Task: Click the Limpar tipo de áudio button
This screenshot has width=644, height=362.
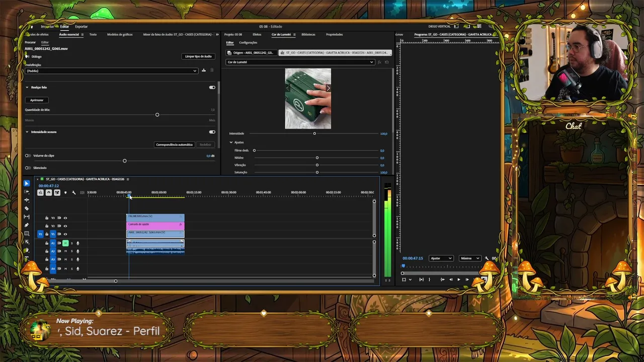Action: pos(198,56)
